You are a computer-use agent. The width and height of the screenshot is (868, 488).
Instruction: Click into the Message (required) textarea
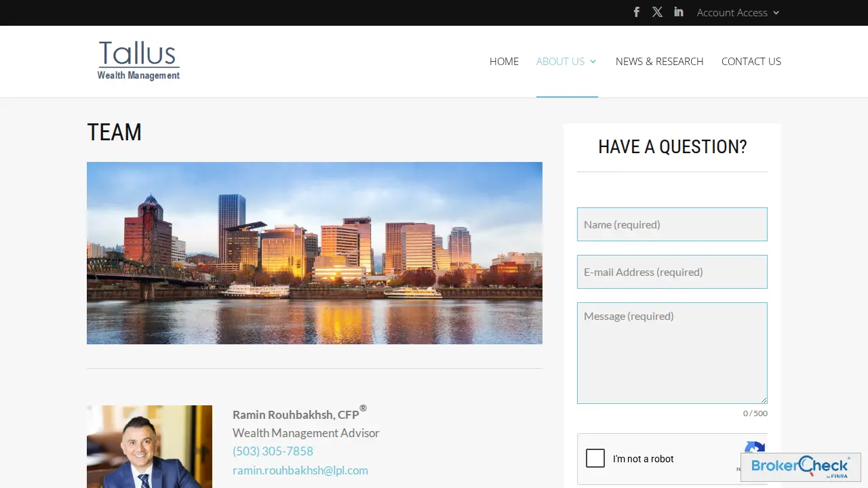pyautogui.click(x=672, y=353)
